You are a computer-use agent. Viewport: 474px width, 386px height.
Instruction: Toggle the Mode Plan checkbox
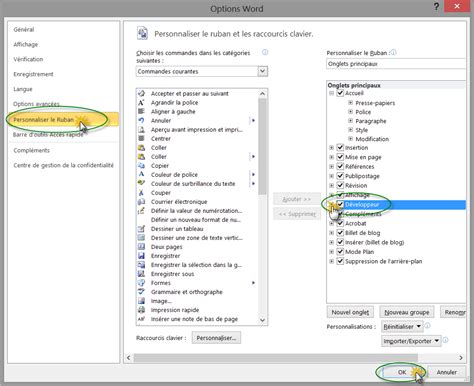tap(340, 252)
